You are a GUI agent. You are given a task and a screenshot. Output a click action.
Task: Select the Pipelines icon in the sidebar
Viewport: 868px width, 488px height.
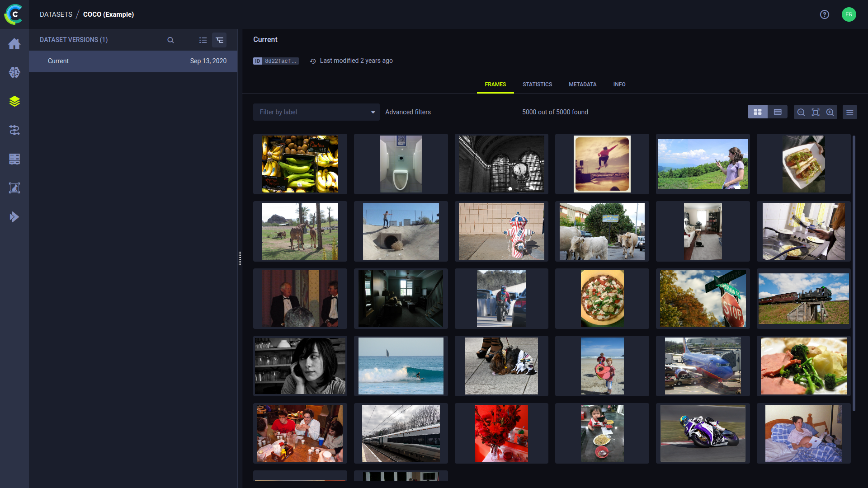[x=14, y=130]
